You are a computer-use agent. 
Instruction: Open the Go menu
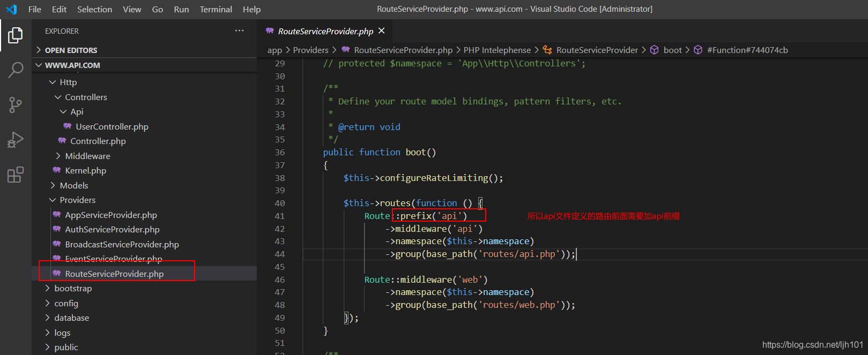(158, 9)
